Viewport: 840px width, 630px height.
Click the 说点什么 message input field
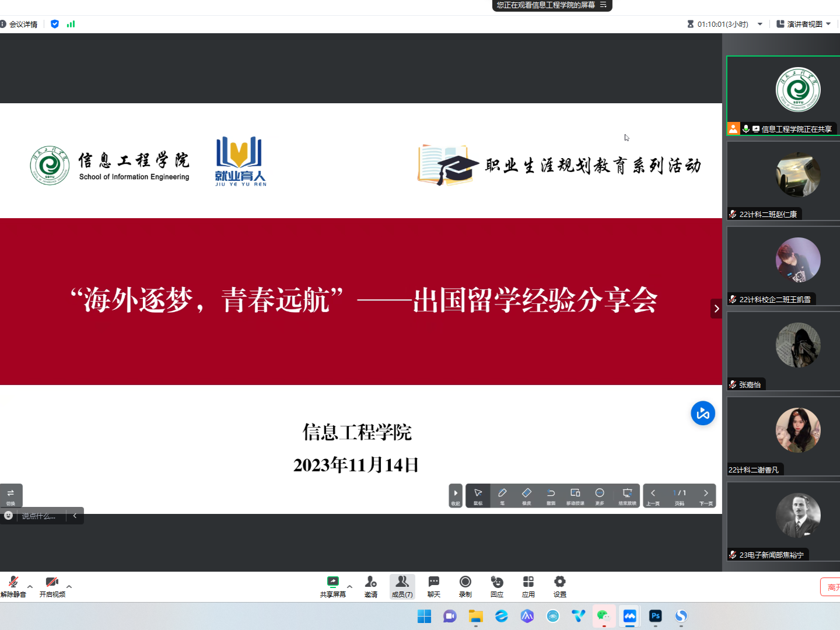pos(40,516)
